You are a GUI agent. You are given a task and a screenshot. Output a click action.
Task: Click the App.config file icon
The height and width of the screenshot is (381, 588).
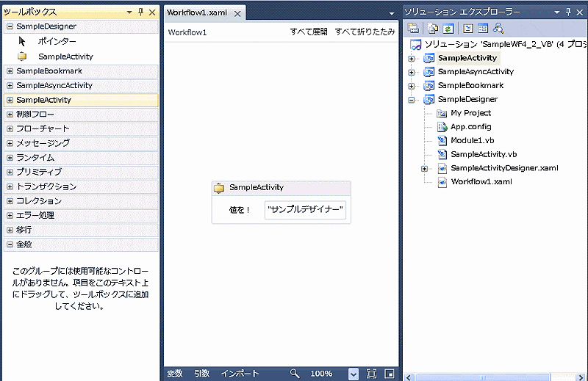[x=442, y=127]
